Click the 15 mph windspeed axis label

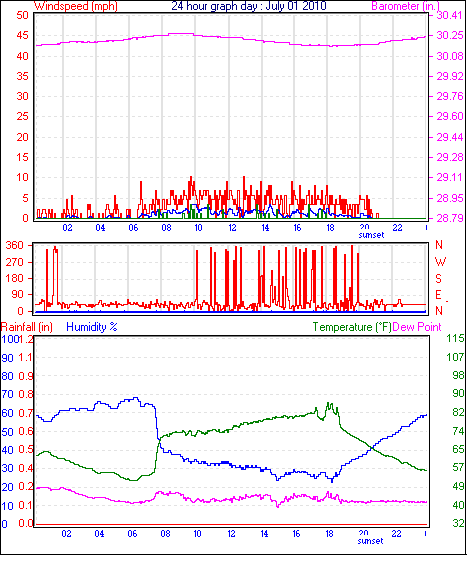[x=22, y=157]
